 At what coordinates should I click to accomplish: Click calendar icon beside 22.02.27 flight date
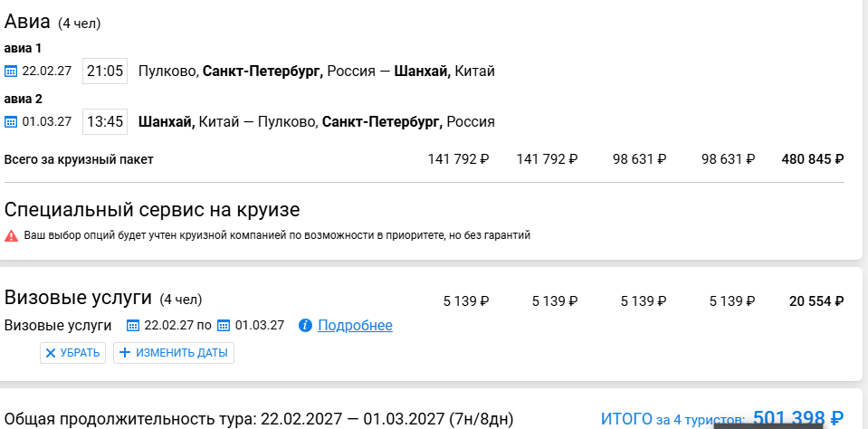click(x=11, y=71)
